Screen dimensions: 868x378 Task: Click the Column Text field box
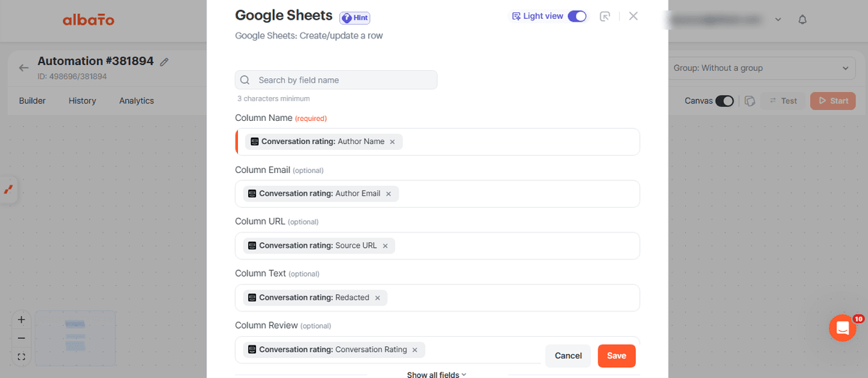click(x=438, y=298)
